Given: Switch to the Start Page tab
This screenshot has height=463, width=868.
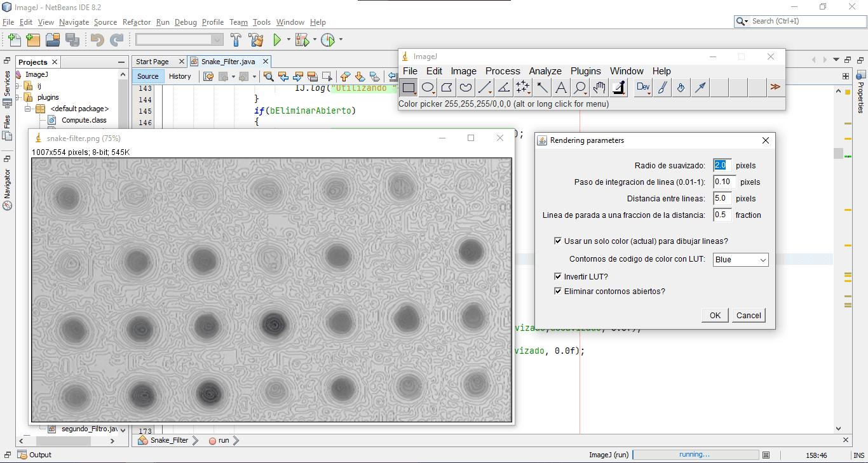Looking at the screenshot, I should coord(153,62).
